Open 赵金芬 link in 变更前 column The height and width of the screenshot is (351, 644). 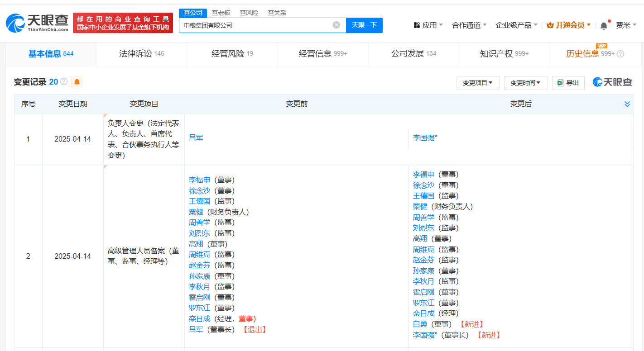tap(200, 265)
